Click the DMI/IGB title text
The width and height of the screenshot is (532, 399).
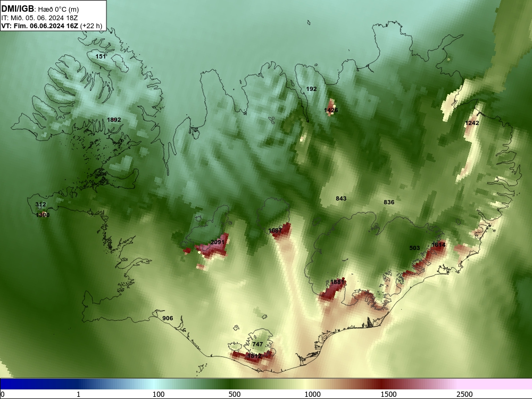(18, 9)
